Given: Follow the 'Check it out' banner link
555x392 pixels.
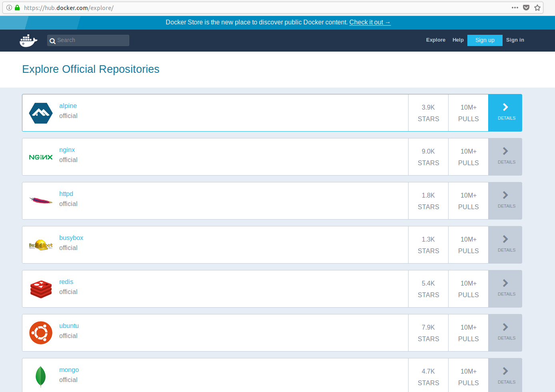Looking at the screenshot, I should pos(370,22).
